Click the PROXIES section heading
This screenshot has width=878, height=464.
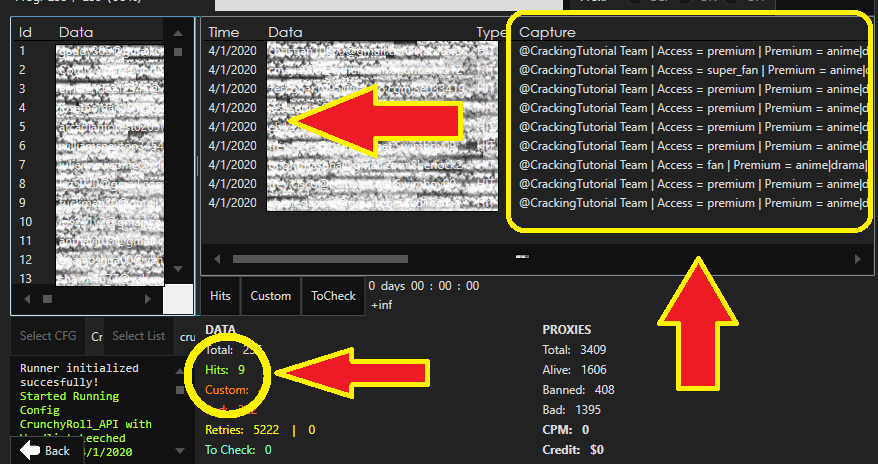pyautogui.click(x=567, y=330)
